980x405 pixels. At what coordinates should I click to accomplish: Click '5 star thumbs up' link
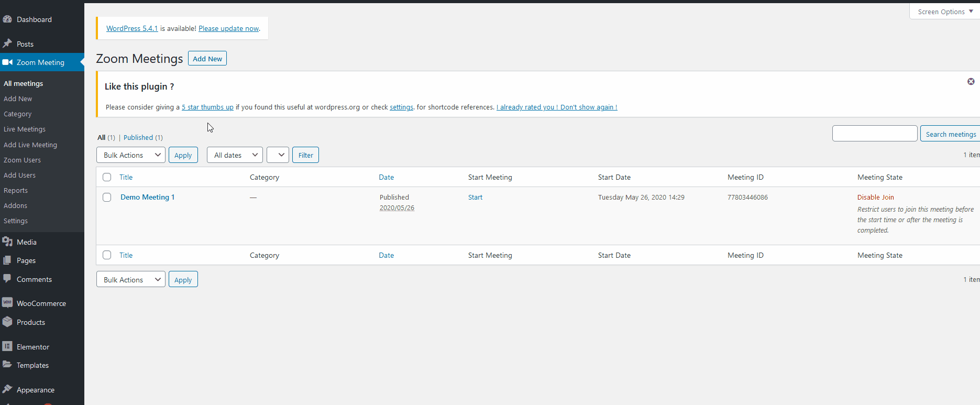(x=207, y=107)
